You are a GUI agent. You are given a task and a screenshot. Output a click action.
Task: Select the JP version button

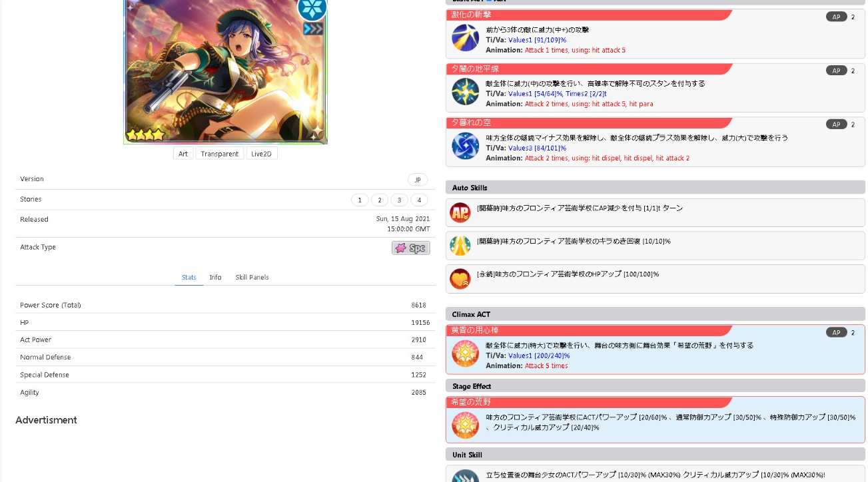[418, 180]
